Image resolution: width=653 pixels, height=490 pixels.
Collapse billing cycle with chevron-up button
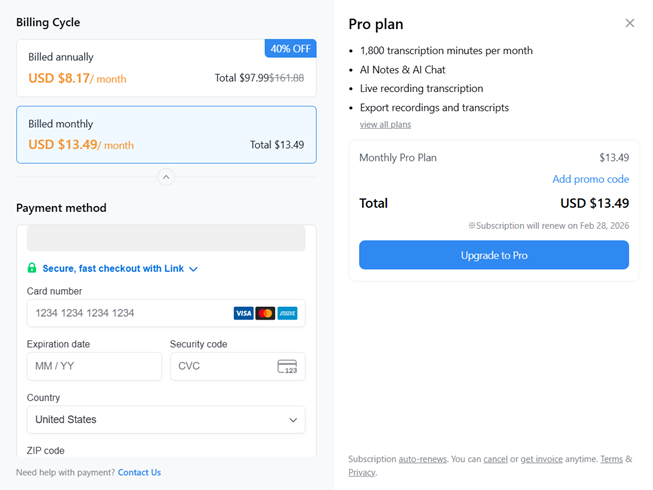pyautogui.click(x=166, y=177)
